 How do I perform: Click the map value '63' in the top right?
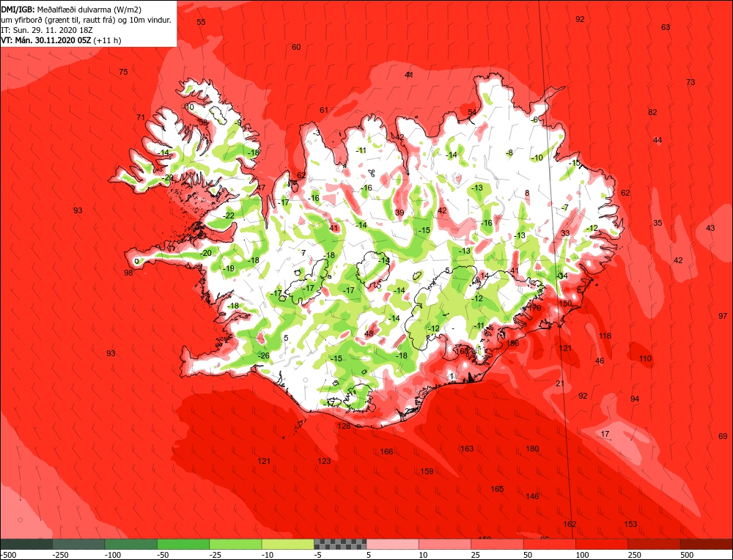pyautogui.click(x=666, y=27)
